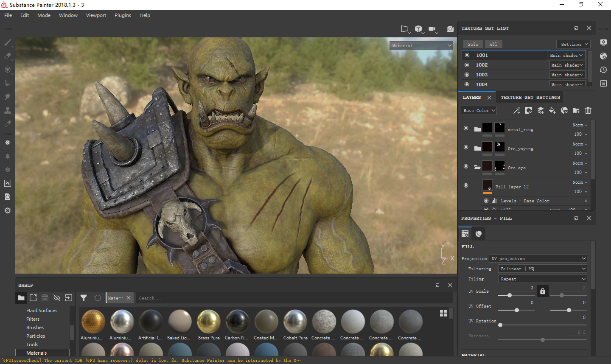Click the All button
Screen dimensions: 611x364
(493, 44)
